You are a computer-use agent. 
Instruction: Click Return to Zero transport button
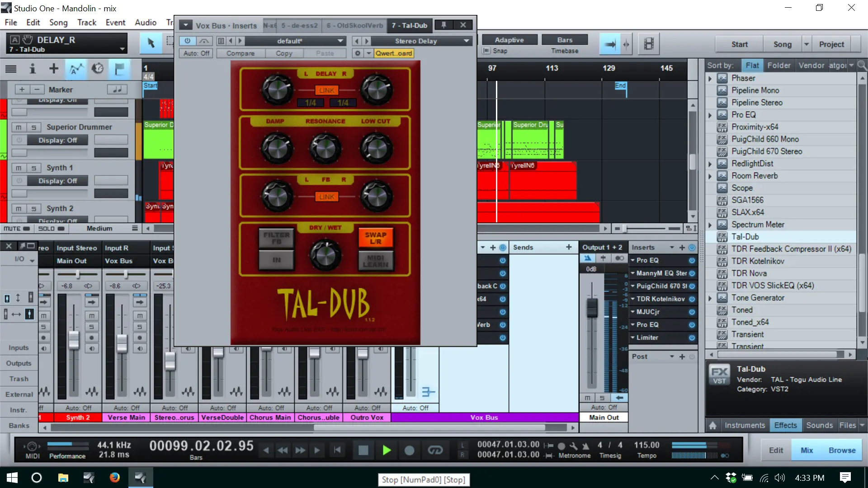(x=337, y=450)
